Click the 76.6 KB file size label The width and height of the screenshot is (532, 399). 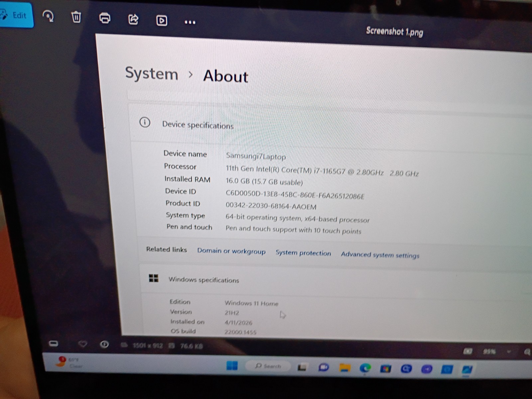tap(192, 346)
